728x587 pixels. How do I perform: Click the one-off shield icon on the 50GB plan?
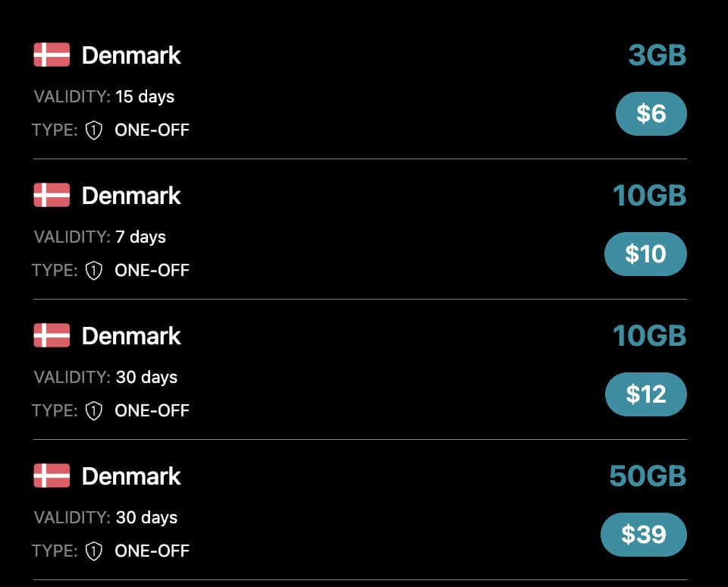(x=96, y=551)
